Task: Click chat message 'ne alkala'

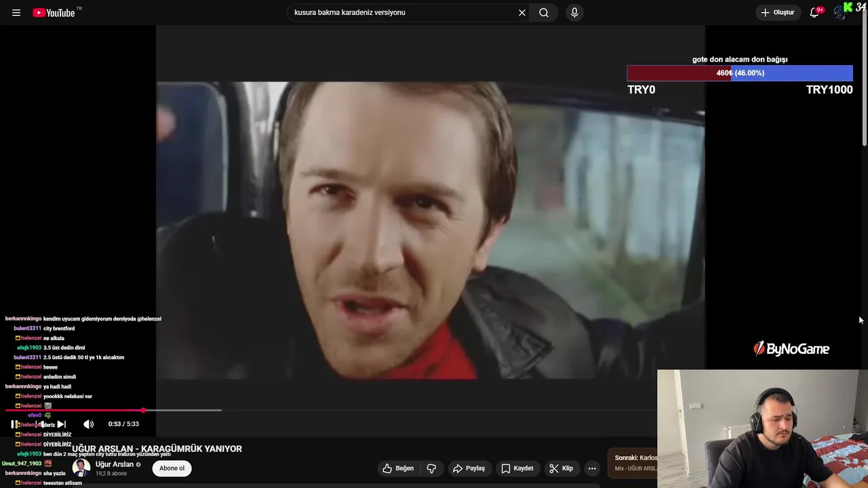Action: tap(54, 338)
